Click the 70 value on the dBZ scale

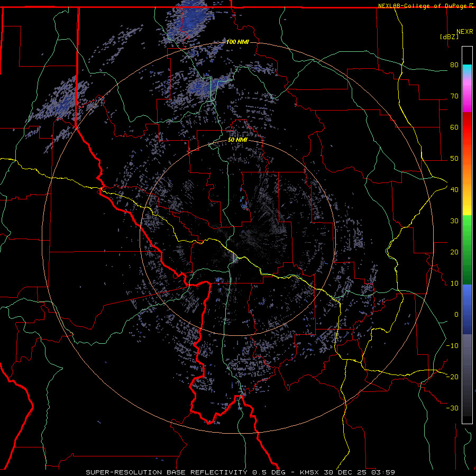(454, 96)
